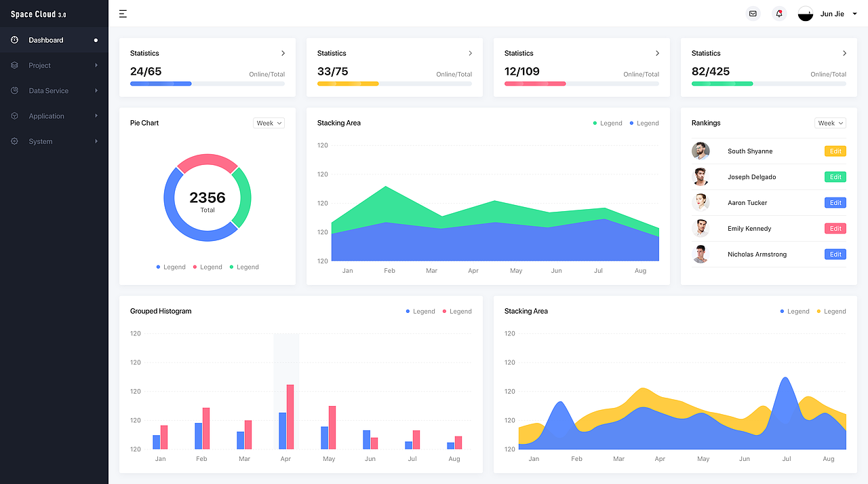Image resolution: width=868 pixels, height=484 pixels.
Task: Open the Week dropdown in Pie Chart
Action: pos(269,123)
